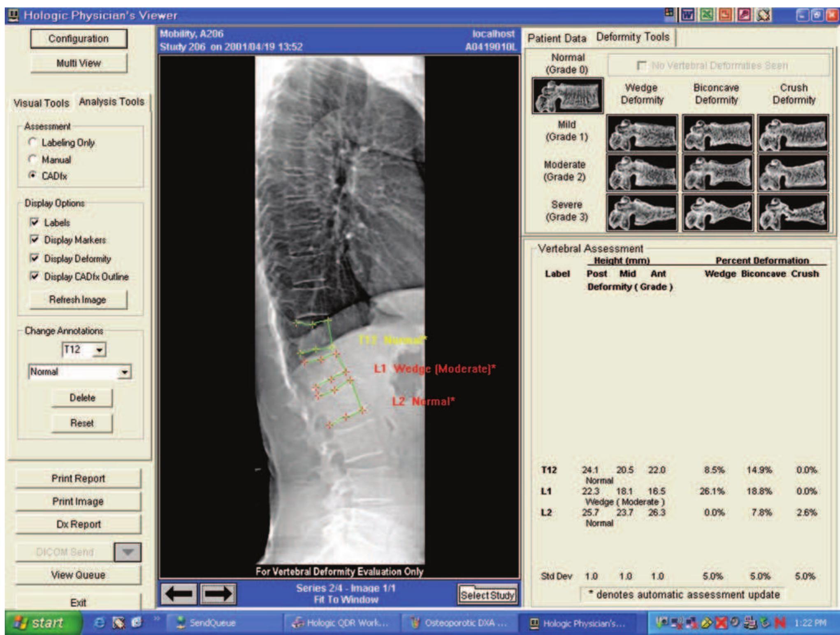Image resolution: width=840 pixels, height=635 pixels.
Task: Switch to Visual Tools tab
Action: [x=41, y=103]
